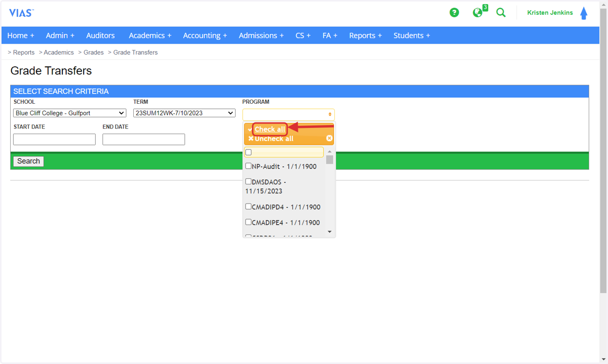
Task: Click the program list scroll up arrow
Action: 330,151
